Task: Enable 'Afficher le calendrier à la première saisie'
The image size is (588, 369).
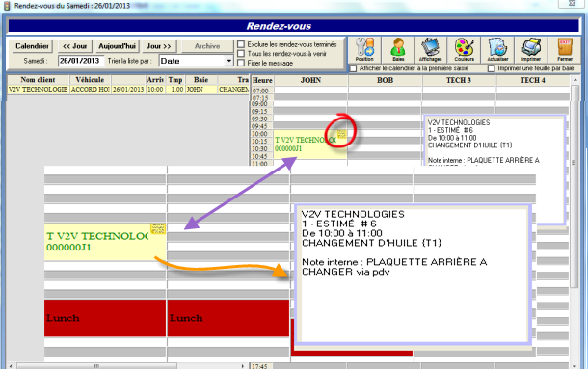Action: [353, 68]
